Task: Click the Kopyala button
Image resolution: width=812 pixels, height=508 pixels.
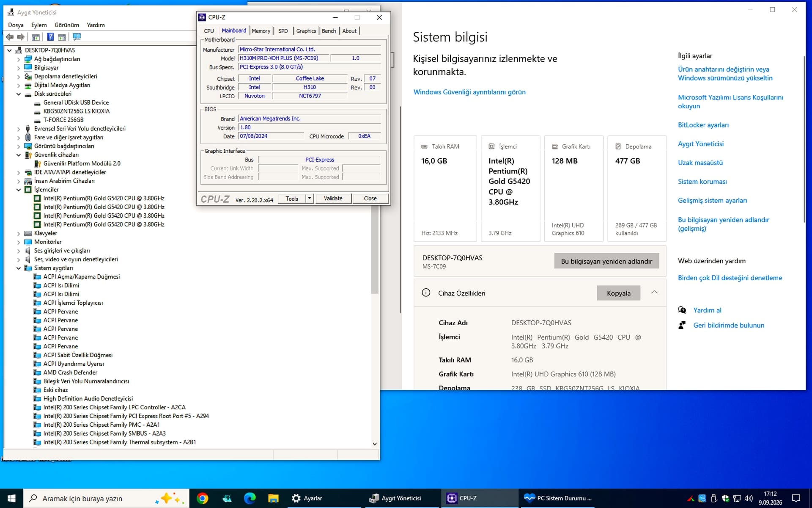Action: 618,293
